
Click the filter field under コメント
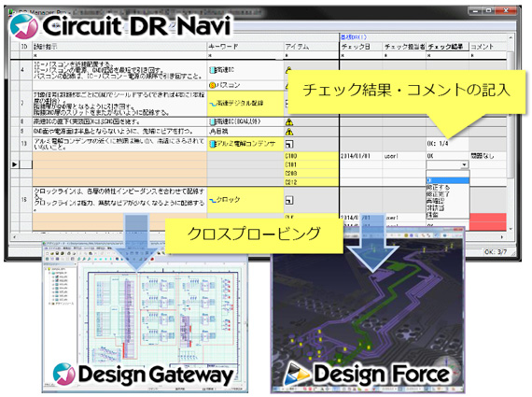tap(487, 55)
